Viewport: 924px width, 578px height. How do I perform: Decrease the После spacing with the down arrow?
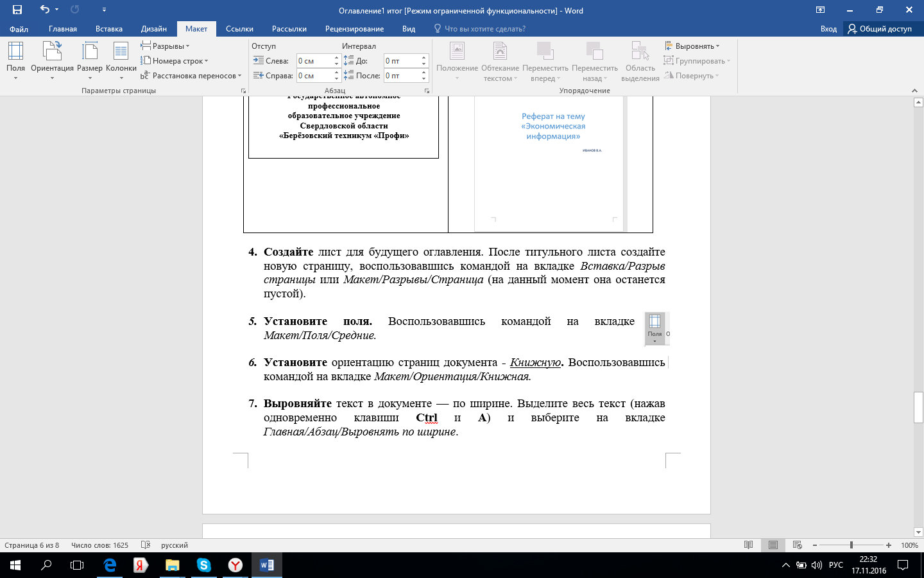pos(424,79)
